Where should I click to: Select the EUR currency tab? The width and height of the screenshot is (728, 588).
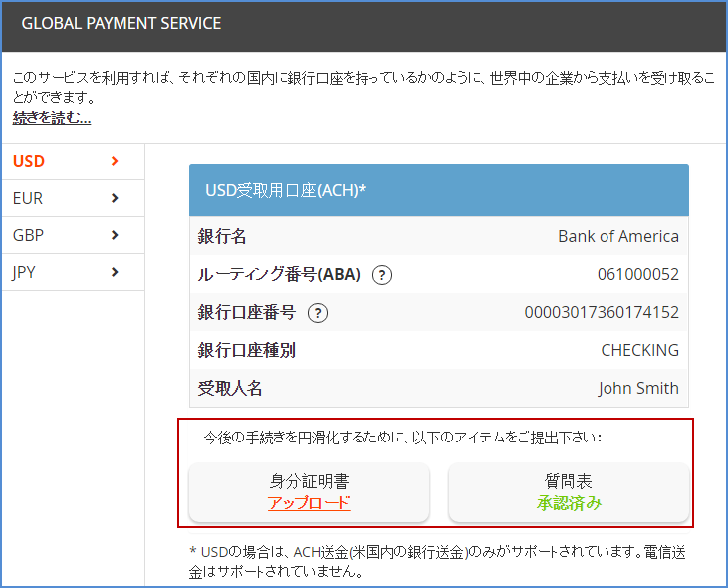tap(74, 198)
